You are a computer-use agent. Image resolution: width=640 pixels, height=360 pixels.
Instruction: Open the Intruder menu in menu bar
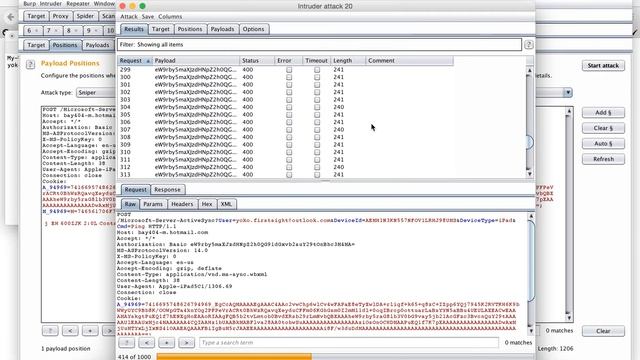tap(51, 4)
